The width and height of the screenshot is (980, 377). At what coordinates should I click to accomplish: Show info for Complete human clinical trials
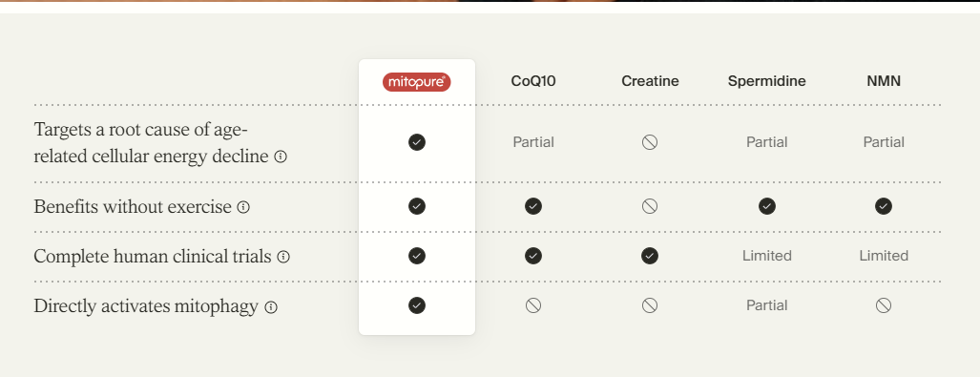pyautogui.click(x=283, y=257)
